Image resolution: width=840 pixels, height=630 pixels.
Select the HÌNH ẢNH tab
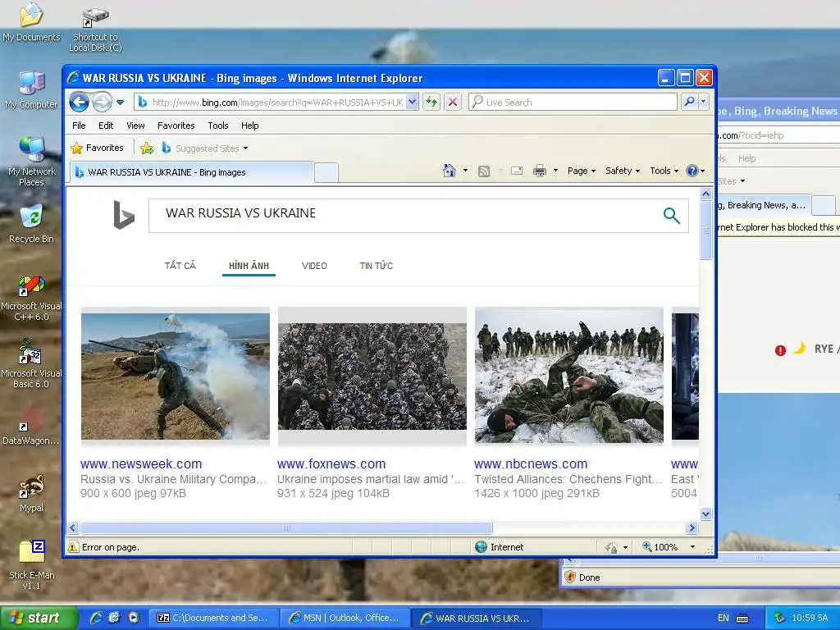coord(249,266)
